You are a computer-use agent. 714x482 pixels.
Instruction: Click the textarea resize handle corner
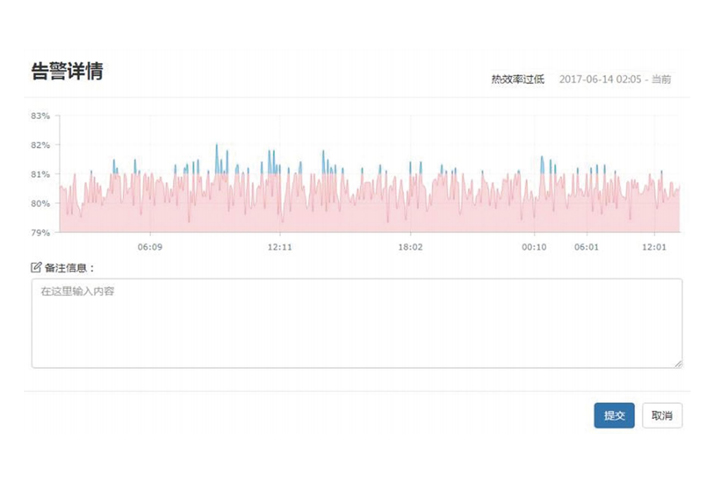tap(678, 363)
